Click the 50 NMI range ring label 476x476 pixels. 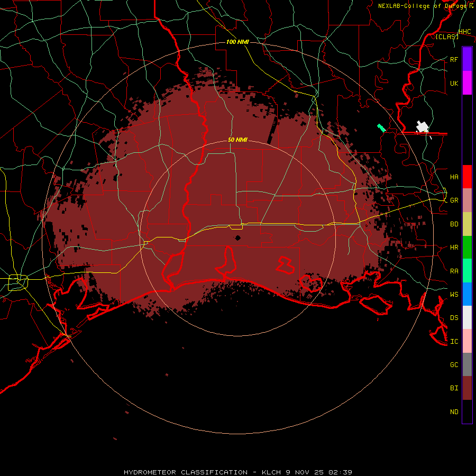point(237,140)
